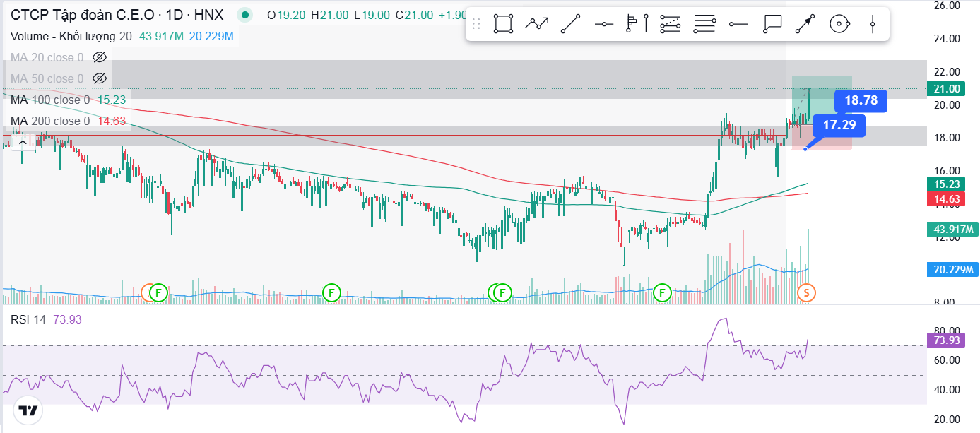Select the Fib Retracement tool with dashed diagonal
Viewport: 980px width, 433px height.
coord(671,24)
